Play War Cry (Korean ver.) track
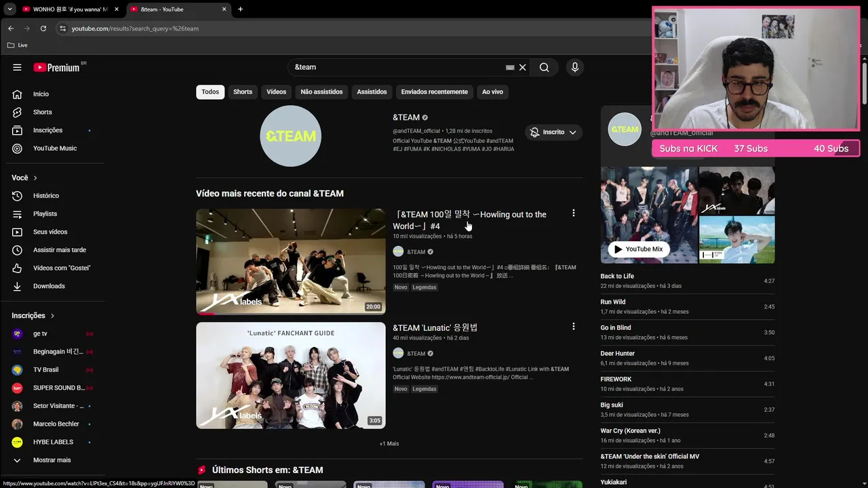The image size is (868, 488). (687, 435)
